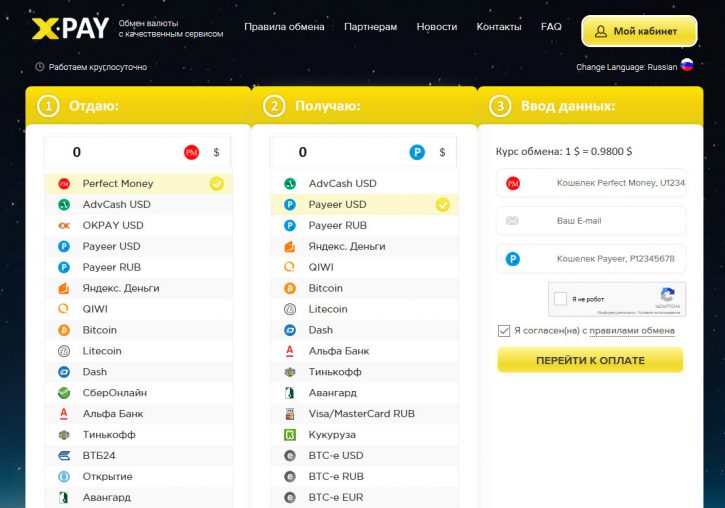Select BTC-e EUR in the receive list
Screen dimensions: 725x508
(x=364, y=498)
